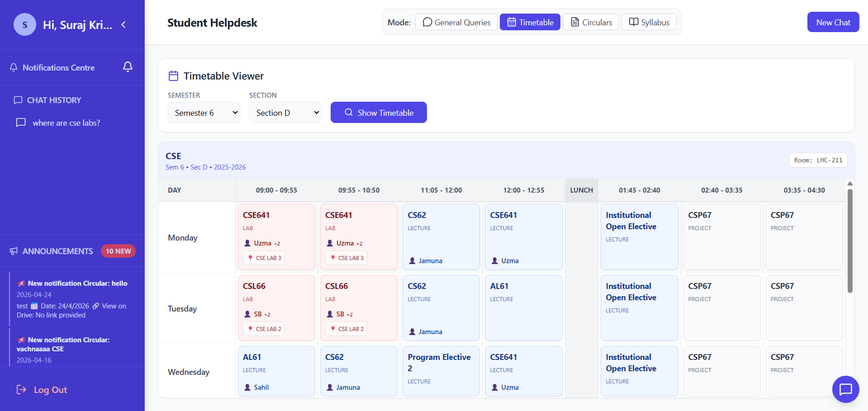Open floating chat bubble icon
The width and height of the screenshot is (868, 411).
(845, 389)
